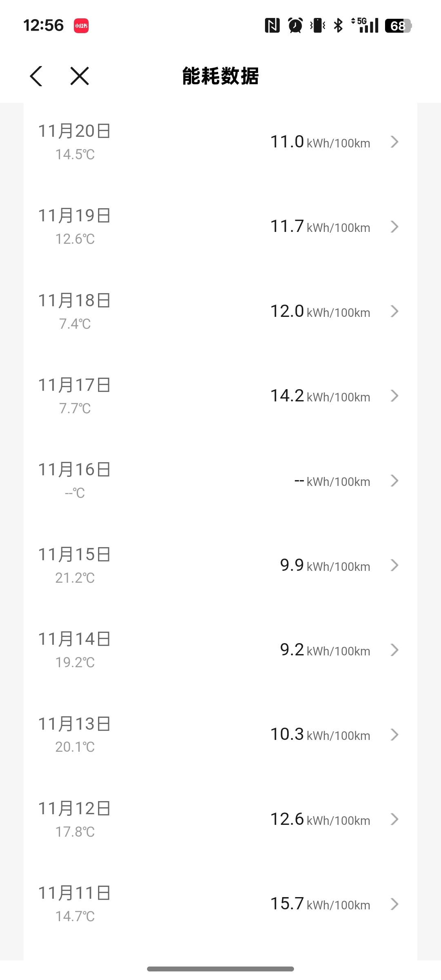Open the November 18 date row
The image size is (441, 980).
(x=75, y=301)
